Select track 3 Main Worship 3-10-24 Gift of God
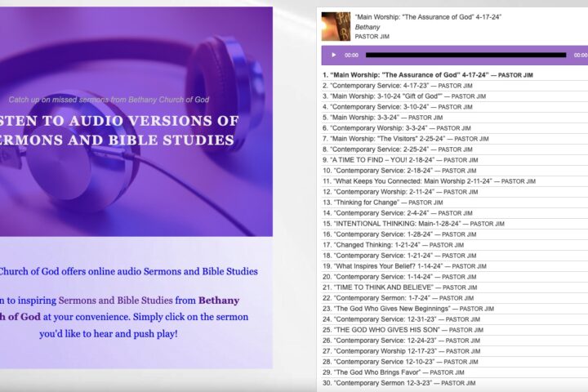Screen dimensions: 588x392 (455, 96)
